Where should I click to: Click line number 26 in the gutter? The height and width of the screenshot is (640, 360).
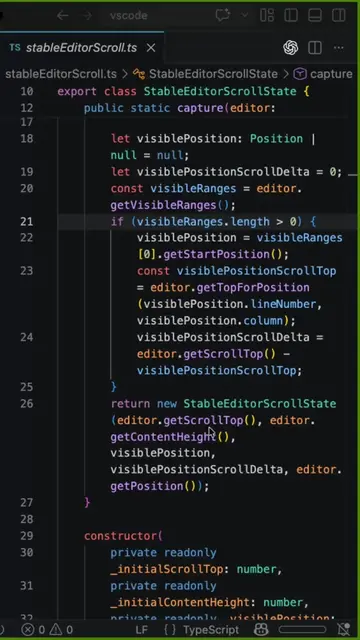click(27, 404)
